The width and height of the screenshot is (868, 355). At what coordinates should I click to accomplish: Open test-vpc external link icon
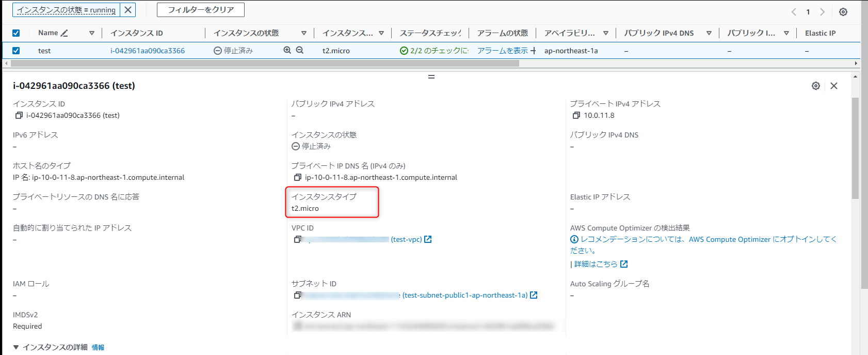[x=428, y=239]
